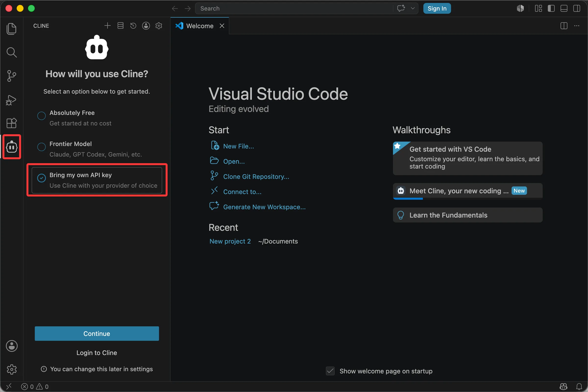Click Copilot status icon in status bar
Image resolution: width=588 pixels, height=392 pixels.
[x=563, y=387]
